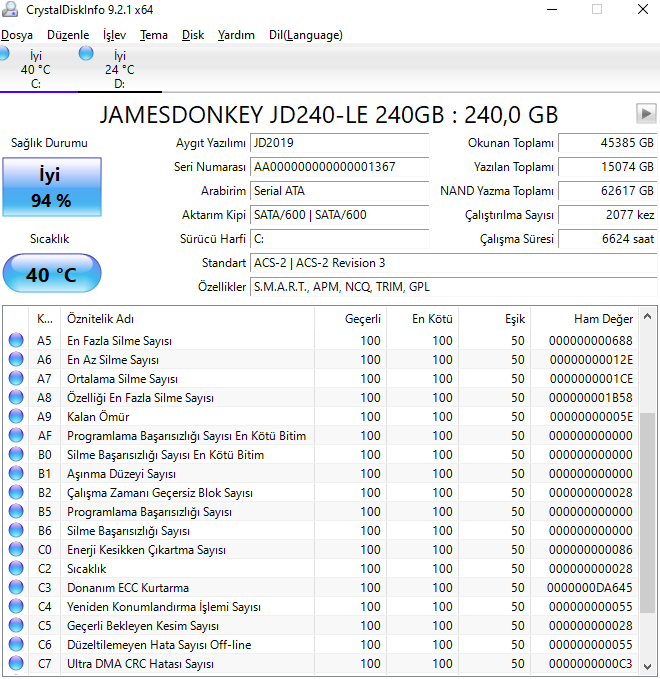Click the status orb for B1 Aşınma Düzeyi
The width and height of the screenshot is (660, 679).
click(x=16, y=474)
